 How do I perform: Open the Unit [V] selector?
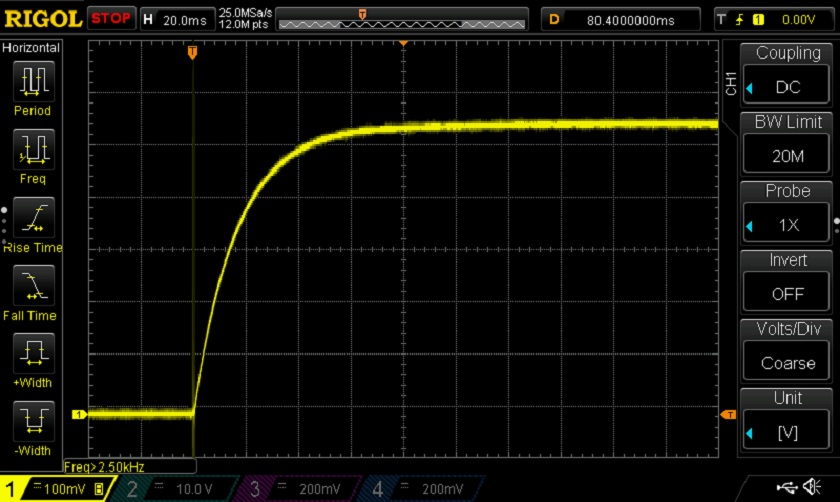click(787, 432)
